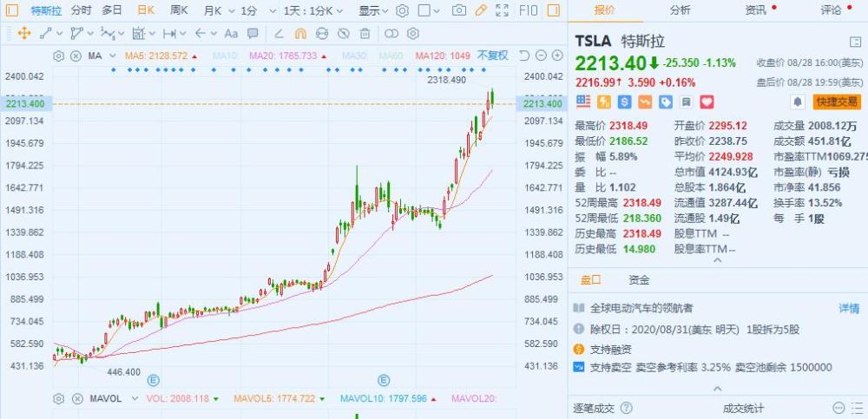Open line segment tool dropdown arrow
Viewport: 868px width, 419px height.
59,35
